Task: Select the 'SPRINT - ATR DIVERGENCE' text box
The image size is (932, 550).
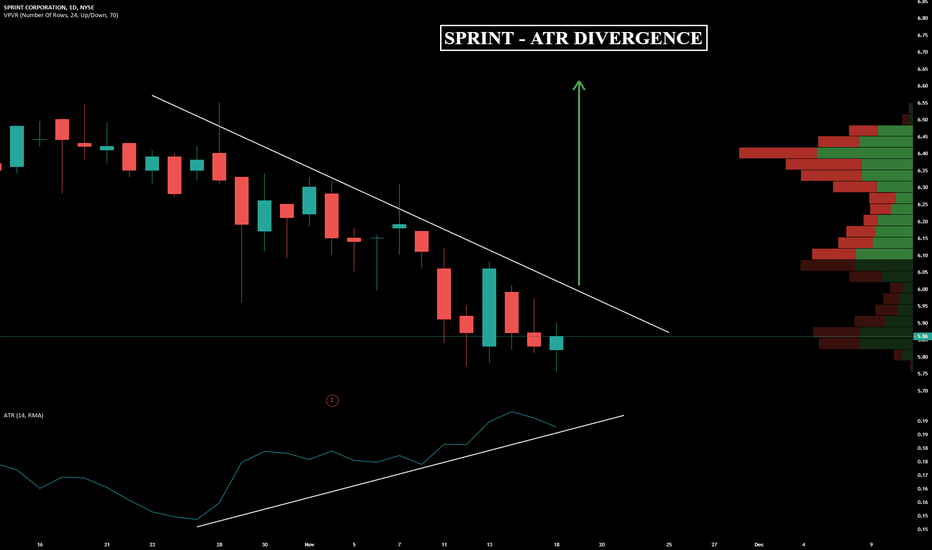Action: (574, 38)
